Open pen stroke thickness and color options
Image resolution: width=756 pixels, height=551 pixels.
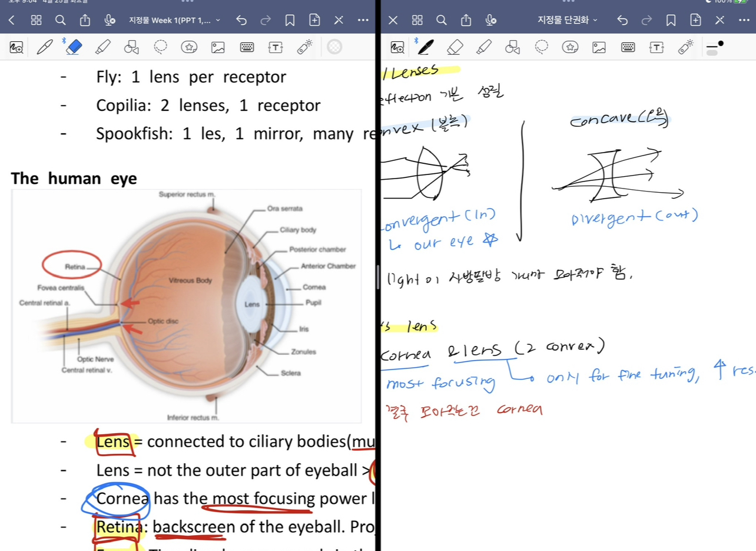click(715, 47)
